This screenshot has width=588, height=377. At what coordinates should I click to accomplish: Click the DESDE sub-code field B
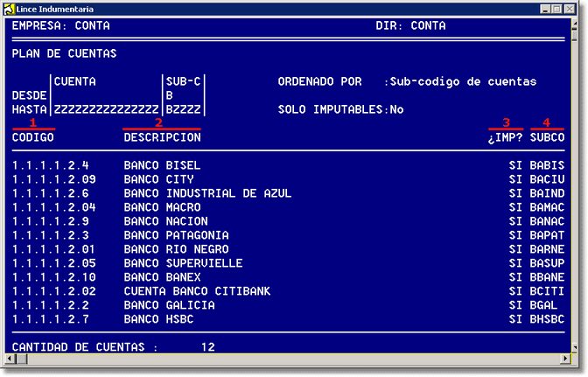point(169,95)
